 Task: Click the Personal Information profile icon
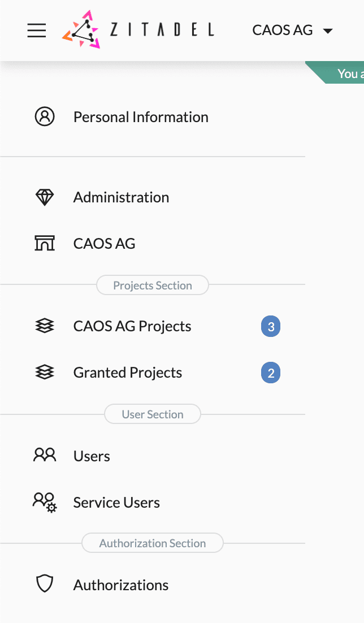[x=45, y=117]
